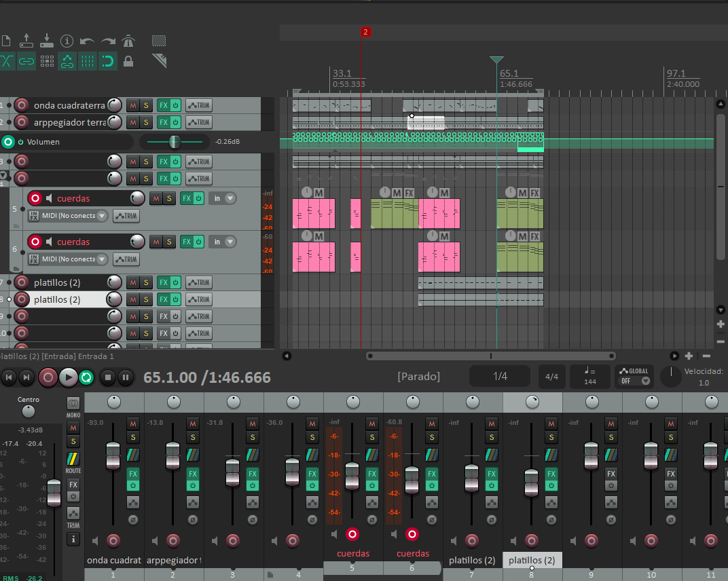Click the 4/4 time signature box

pyautogui.click(x=551, y=376)
